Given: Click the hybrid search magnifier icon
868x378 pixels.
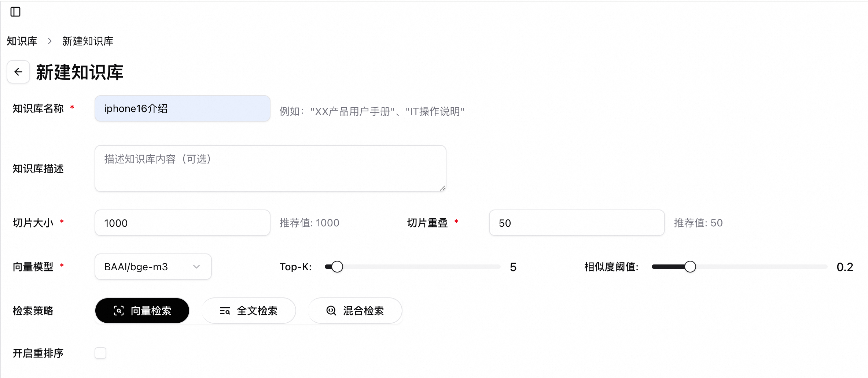Looking at the screenshot, I should [x=331, y=311].
